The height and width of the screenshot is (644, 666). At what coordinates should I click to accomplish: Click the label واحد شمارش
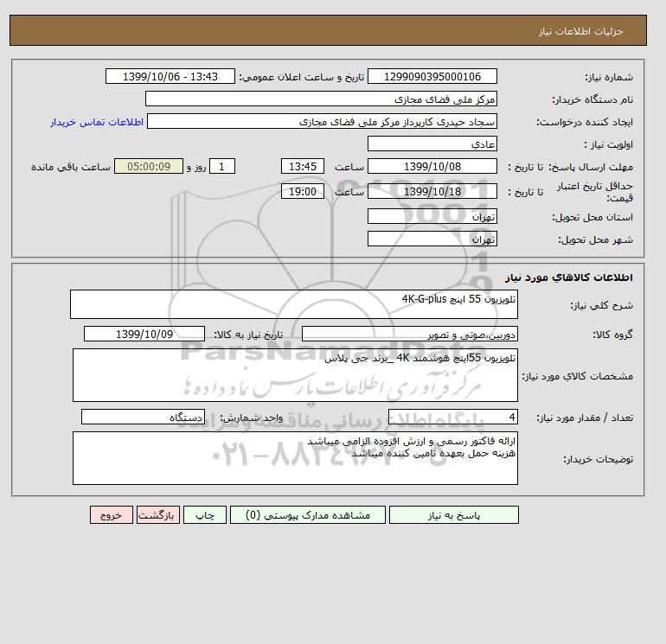click(x=251, y=418)
